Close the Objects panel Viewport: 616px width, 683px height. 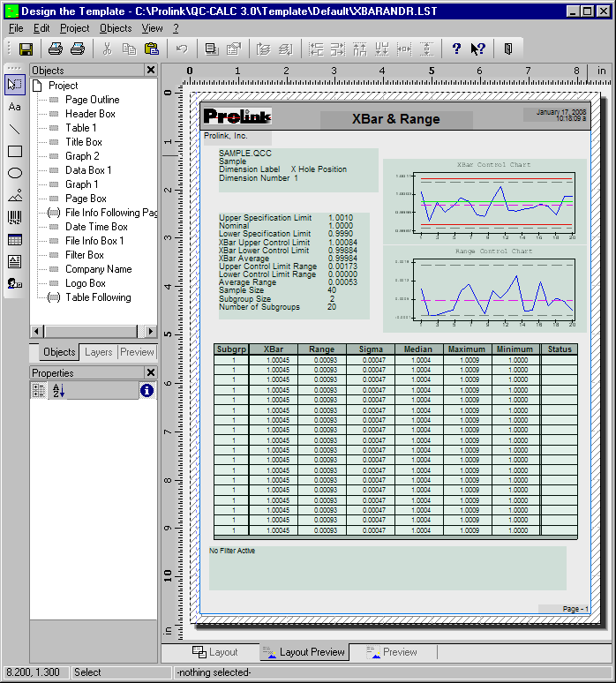(x=151, y=70)
